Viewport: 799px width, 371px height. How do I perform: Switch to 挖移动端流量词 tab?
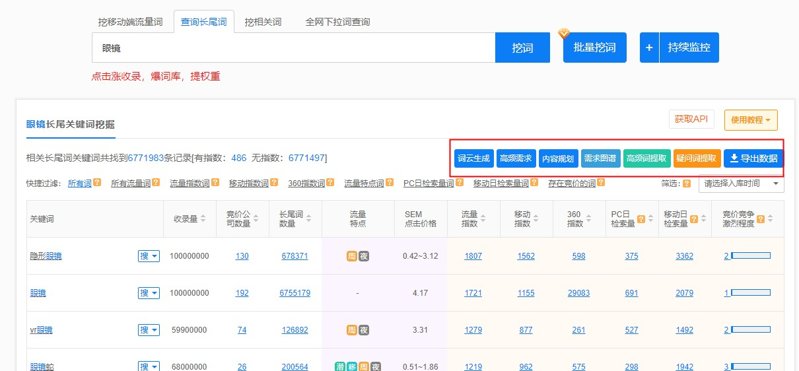(130, 22)
